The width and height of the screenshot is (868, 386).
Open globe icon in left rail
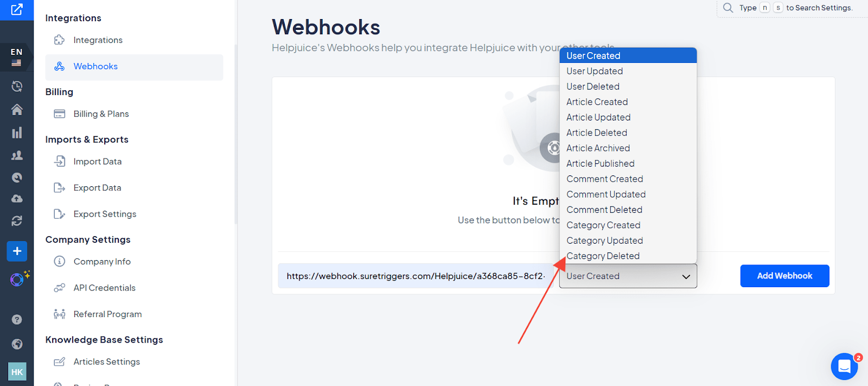click(x=17, y=344)
